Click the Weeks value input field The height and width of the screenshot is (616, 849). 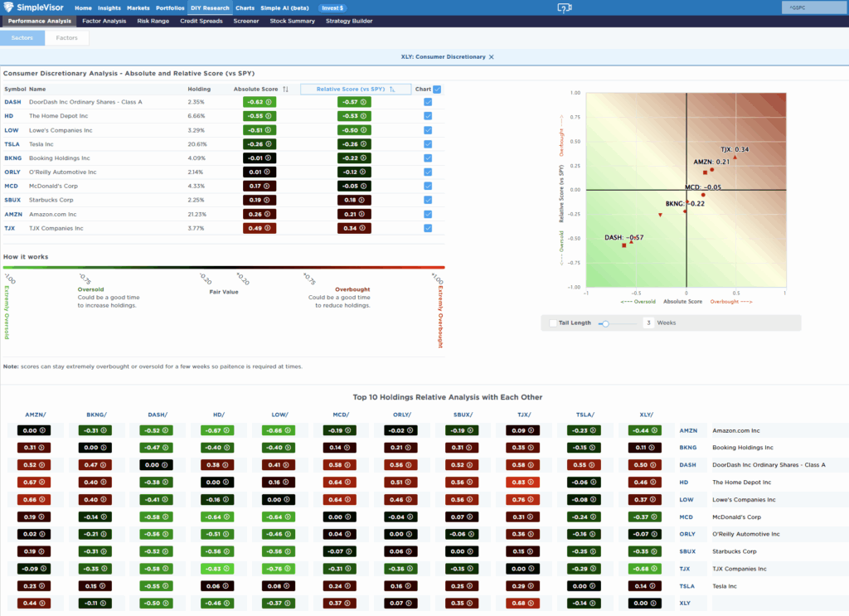(x=649, y=323)
